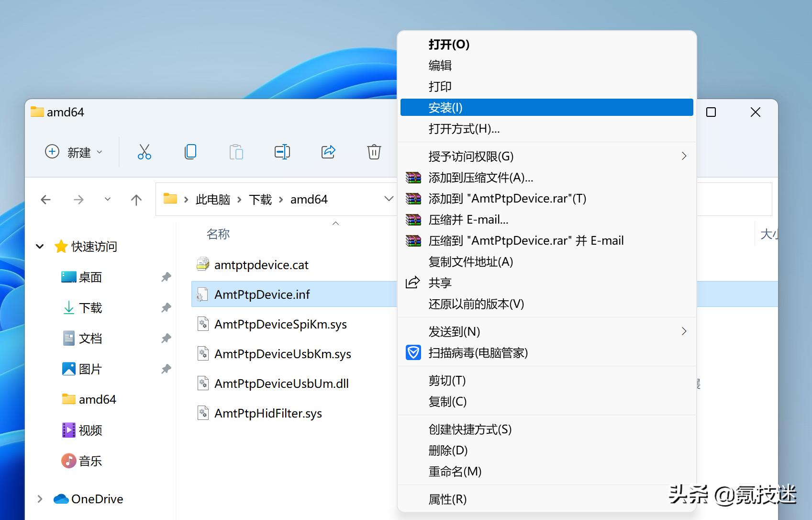Navigate to 下载 via the breadcrumb

pos(260,199)
